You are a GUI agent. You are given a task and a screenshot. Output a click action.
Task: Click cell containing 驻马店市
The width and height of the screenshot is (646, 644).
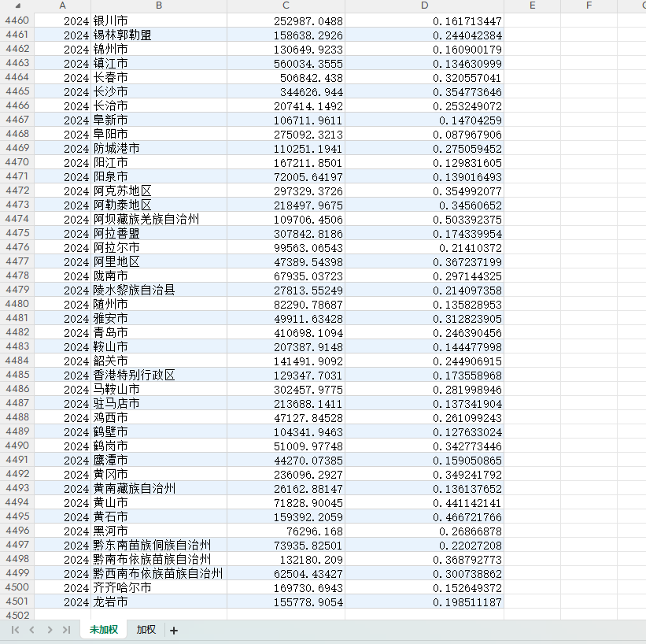click(x=159, y=403)
